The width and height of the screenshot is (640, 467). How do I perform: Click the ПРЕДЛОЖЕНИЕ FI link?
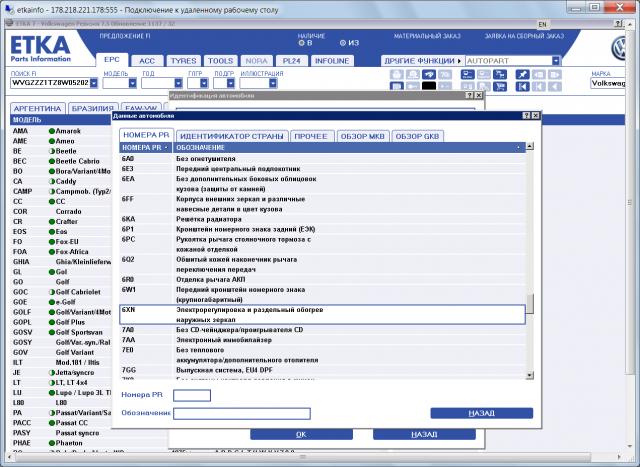125,36
